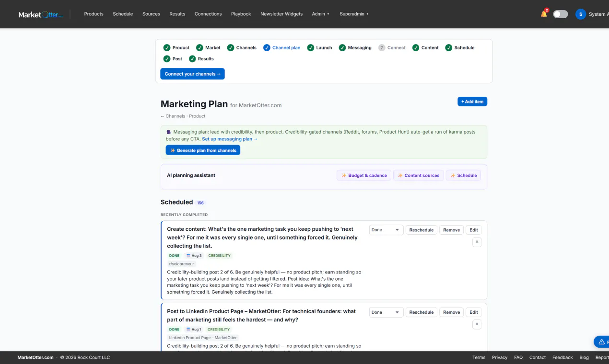Click the green checkmark next to Market step

point(199,47)
